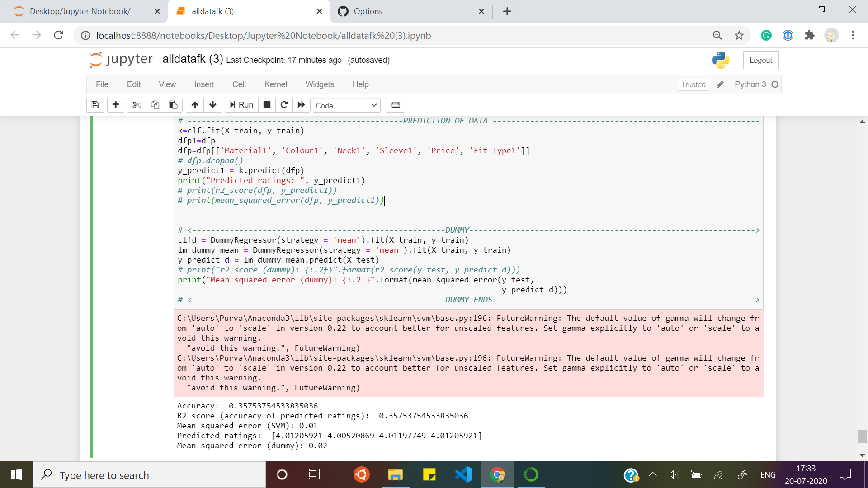Paste cells below
The image size is (868, 488).
click(x=173, y=105)
